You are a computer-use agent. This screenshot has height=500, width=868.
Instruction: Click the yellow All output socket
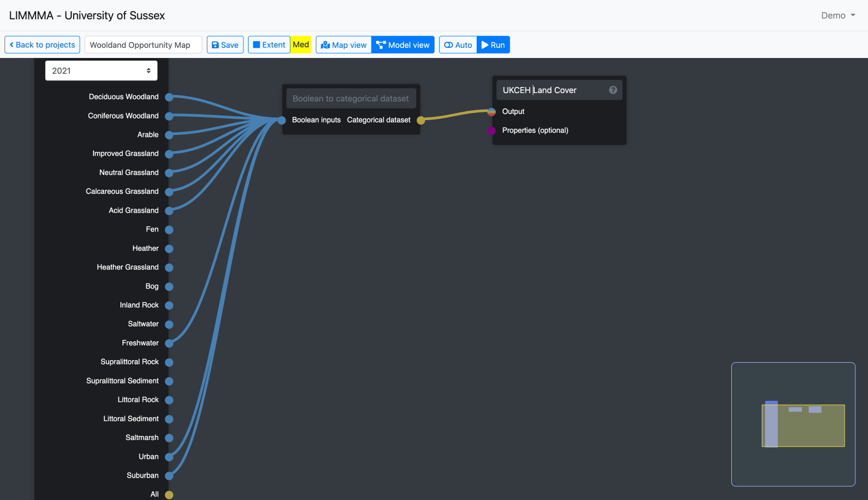[x=169, y=495]
